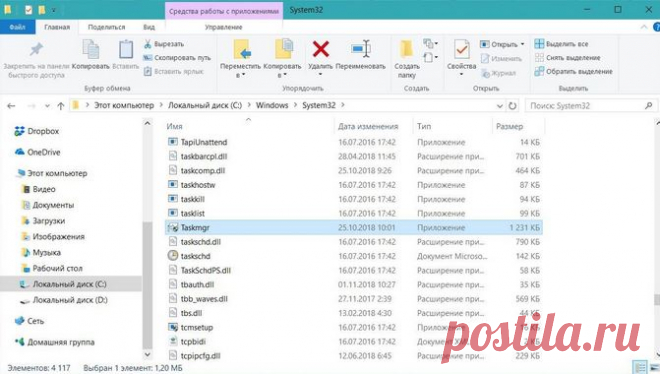Viewport: 660px width, 374px height.
Task: Click the Cut (Вырезать) scissors icon
Action: (148, 44)
